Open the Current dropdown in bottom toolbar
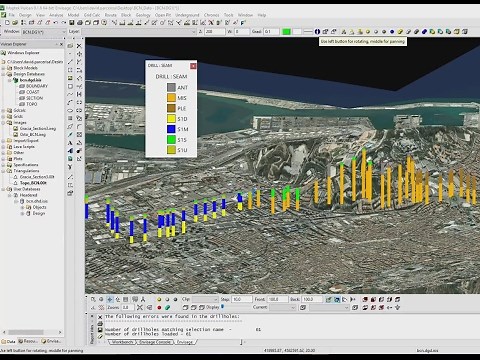This screenshot has height=360, width=480. point(283,307)
